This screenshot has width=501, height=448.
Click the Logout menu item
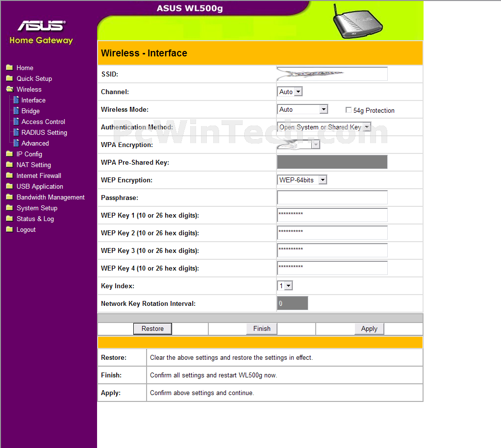[26, 230]
